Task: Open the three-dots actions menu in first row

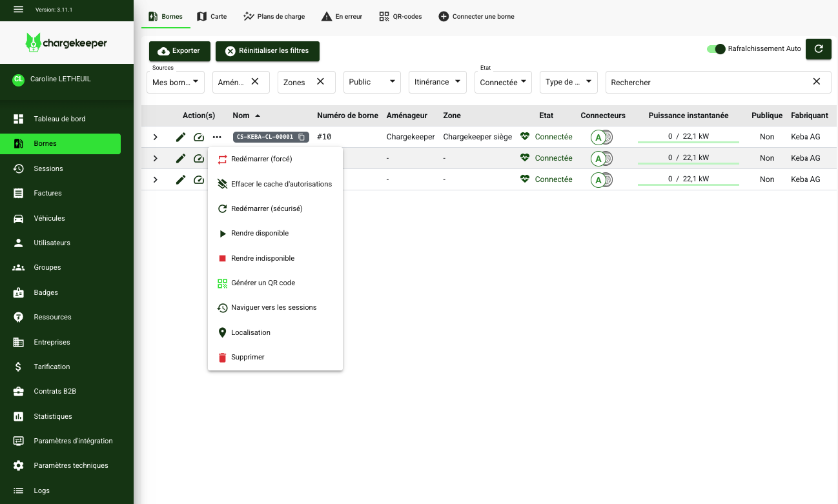Action: click(x=217, y=137)
